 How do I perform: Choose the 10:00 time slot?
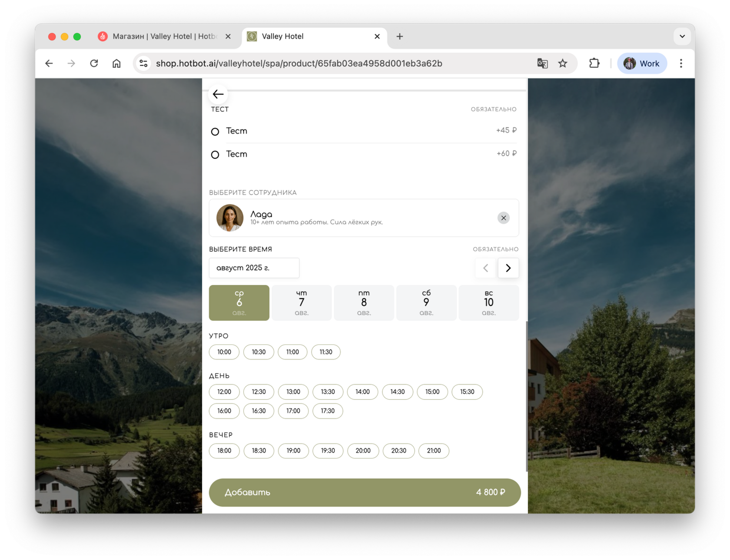point(224,352)
